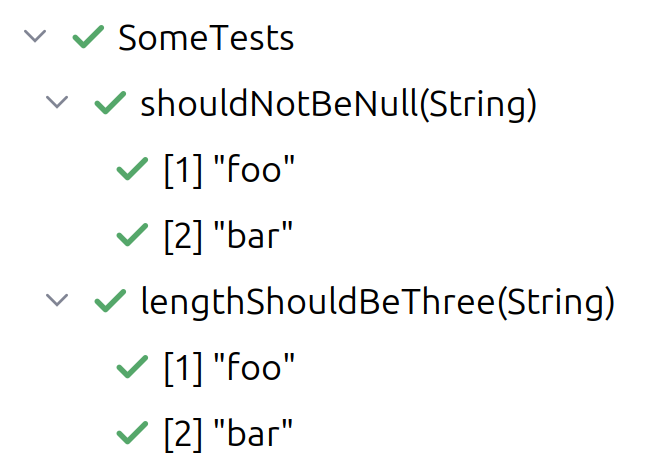Open [2] "bar" result under shouldNotBeNull
The width and height of the screenshot is (648, 474).
click(x=229, y=236)
